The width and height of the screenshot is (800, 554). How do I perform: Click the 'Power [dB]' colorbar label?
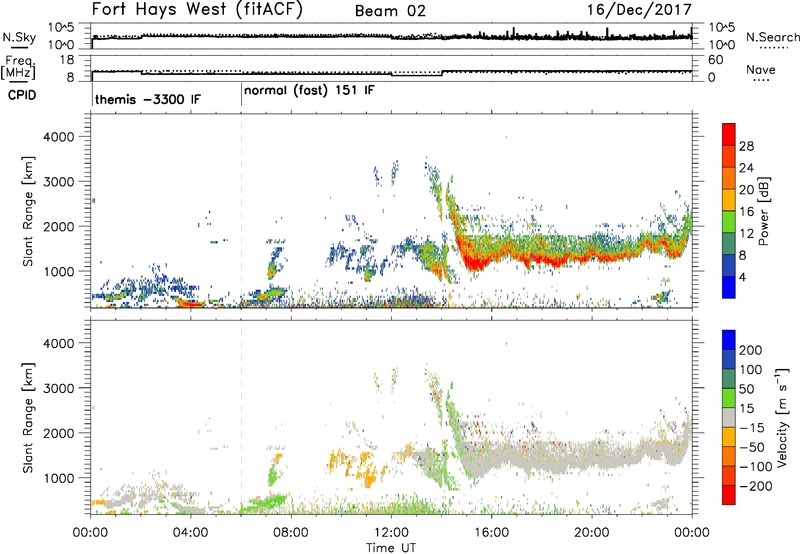coord(764,211)
